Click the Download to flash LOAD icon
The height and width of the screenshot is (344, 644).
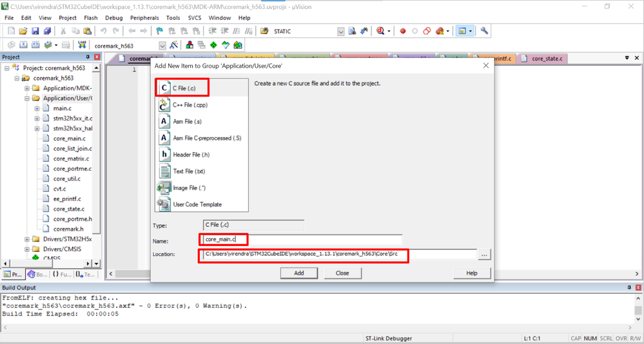(x=82, y=44)
